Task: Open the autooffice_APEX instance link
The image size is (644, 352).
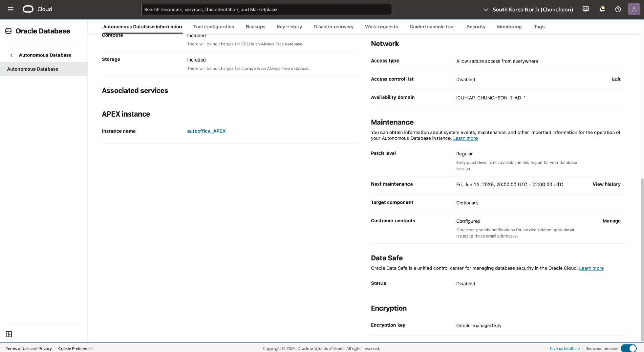Action: 206,131
